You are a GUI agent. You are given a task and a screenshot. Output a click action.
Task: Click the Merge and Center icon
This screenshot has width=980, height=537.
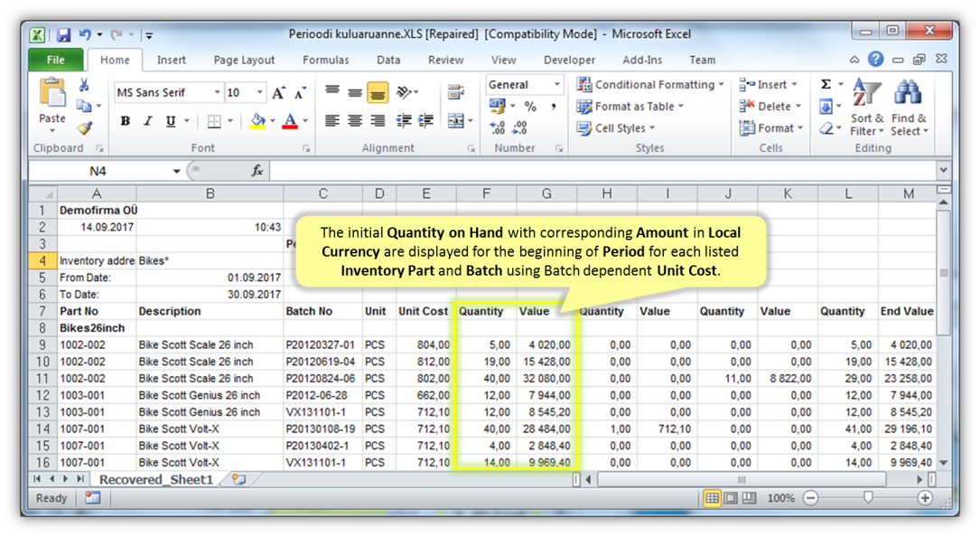point(456,121)
